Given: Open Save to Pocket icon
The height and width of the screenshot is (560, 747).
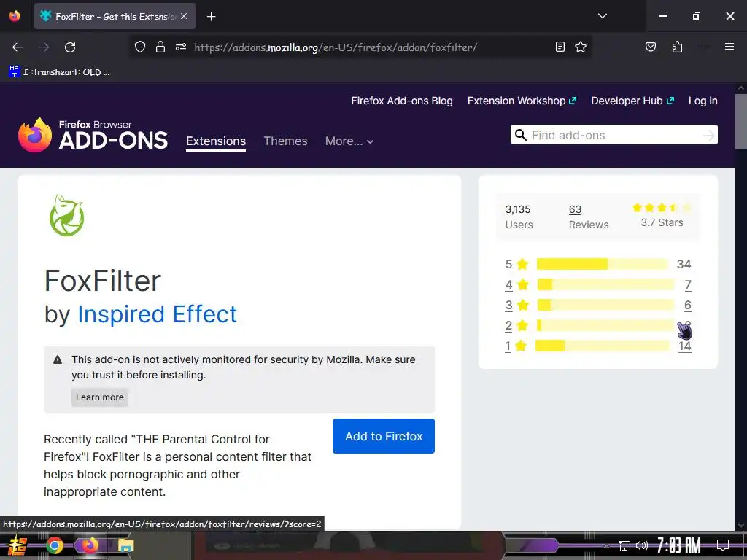Looking at the screenshot, I should (x=650, y=47).
